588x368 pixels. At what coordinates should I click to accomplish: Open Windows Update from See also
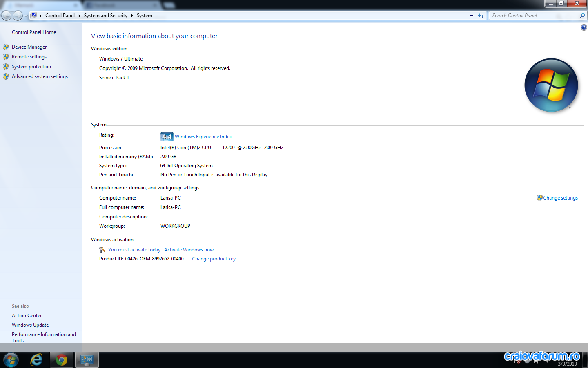30,325
